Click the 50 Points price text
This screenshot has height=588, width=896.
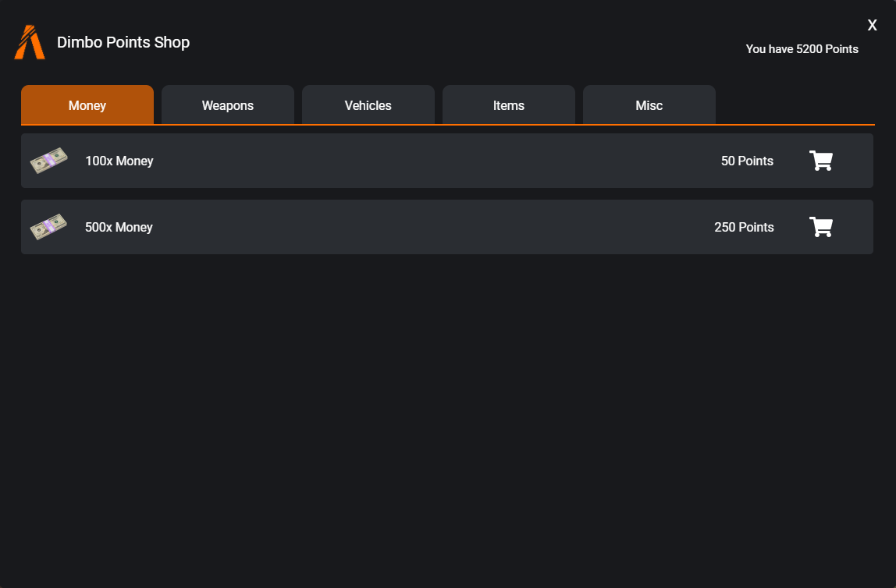click(x=747, y=161)
